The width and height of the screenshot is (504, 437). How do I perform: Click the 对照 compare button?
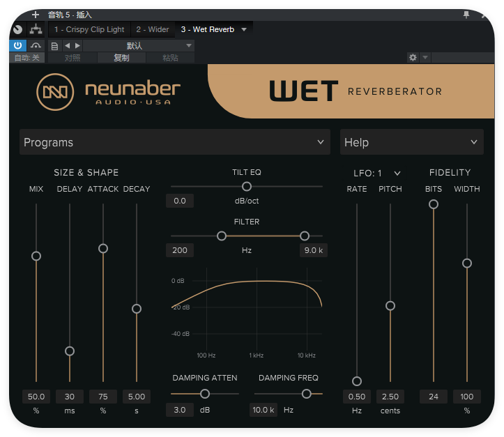tap(72, 58)
